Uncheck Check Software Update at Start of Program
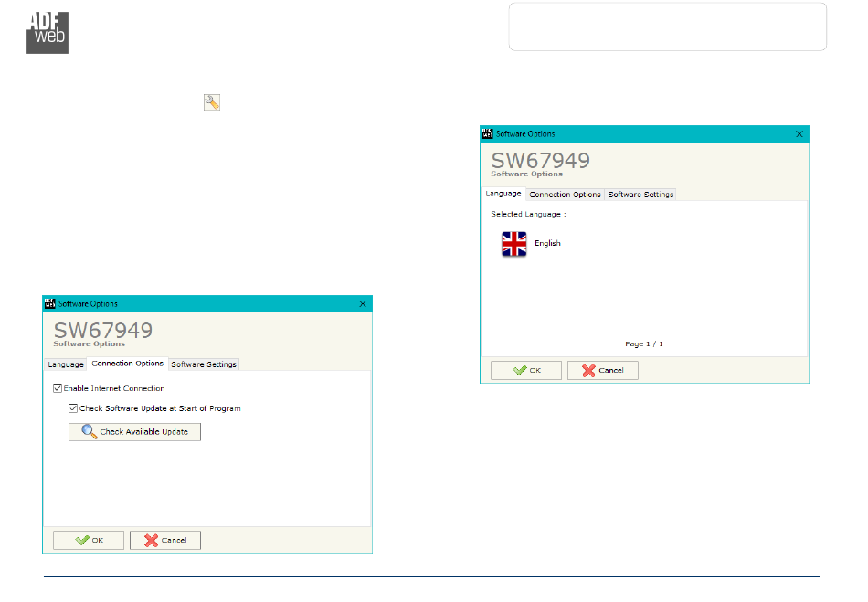The height and width of the screenshot is (602, 868). click(73, 408)
